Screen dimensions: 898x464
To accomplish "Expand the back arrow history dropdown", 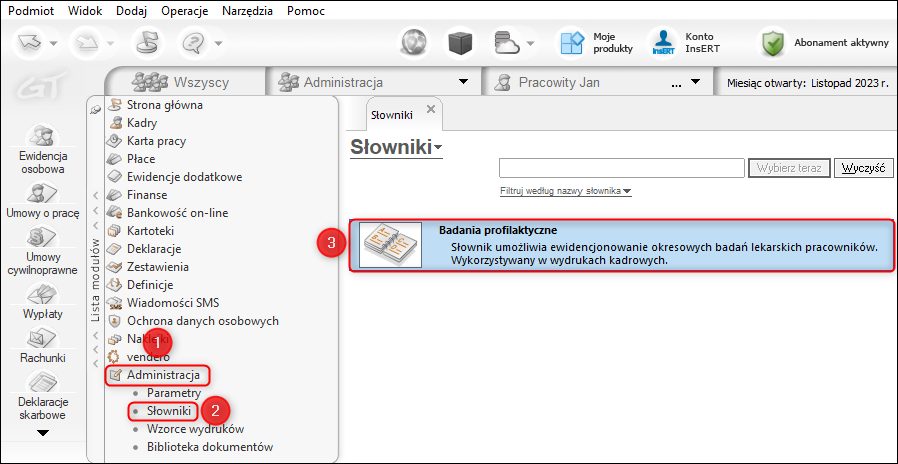I will pyautogui.click(x=53, y=43).
